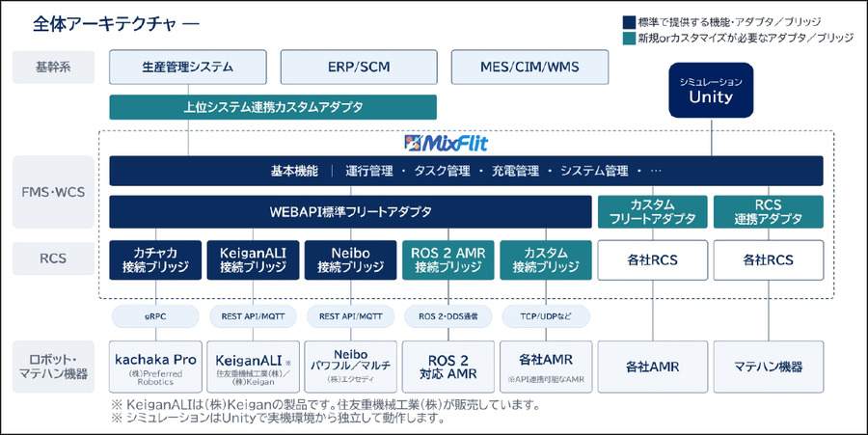Click the gRPC protocol pill
Screen dimensions: 868x435
tap(155, 316)
